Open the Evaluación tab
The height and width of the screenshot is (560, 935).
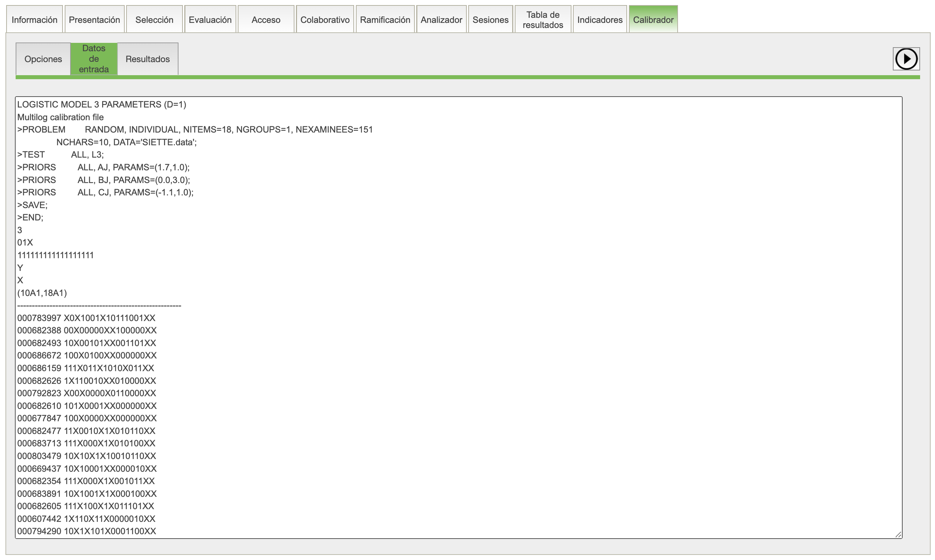pos(210,20)
